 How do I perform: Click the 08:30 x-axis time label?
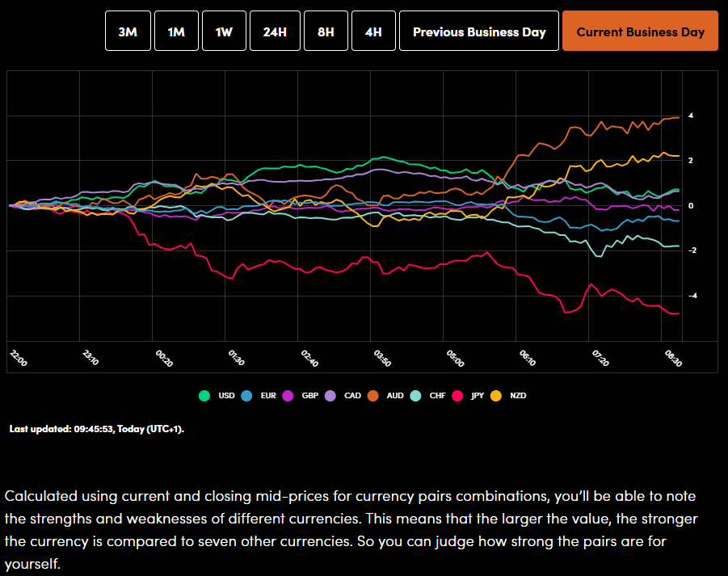click(x=674, y=358)
